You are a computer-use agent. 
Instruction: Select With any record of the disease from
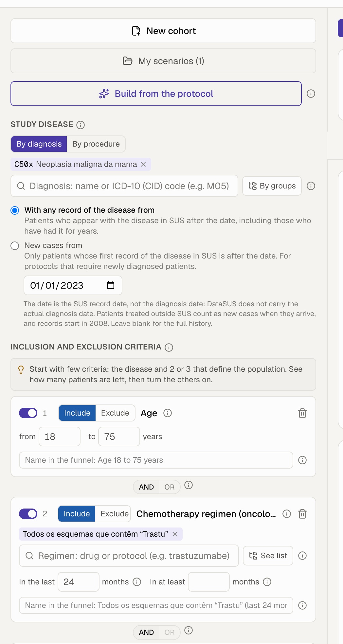[x=15, y=210]
